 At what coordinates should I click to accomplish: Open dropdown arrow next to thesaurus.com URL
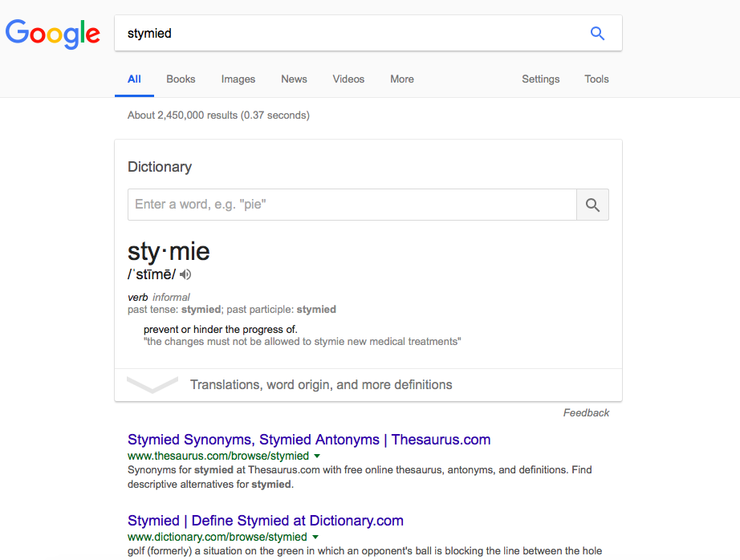[315, 456]
